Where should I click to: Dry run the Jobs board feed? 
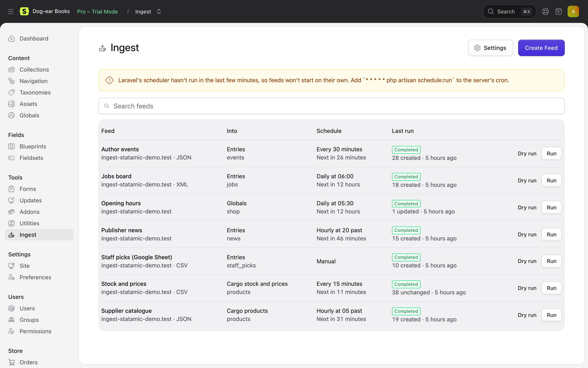point(527,181)
